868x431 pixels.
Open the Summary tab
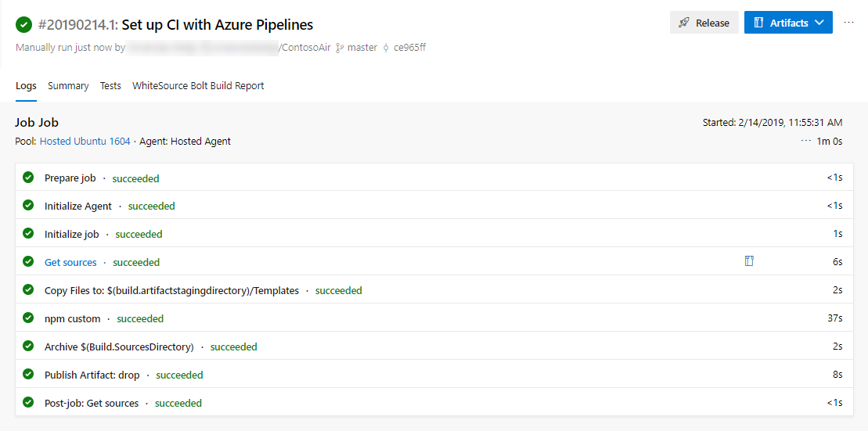[68, 86]
